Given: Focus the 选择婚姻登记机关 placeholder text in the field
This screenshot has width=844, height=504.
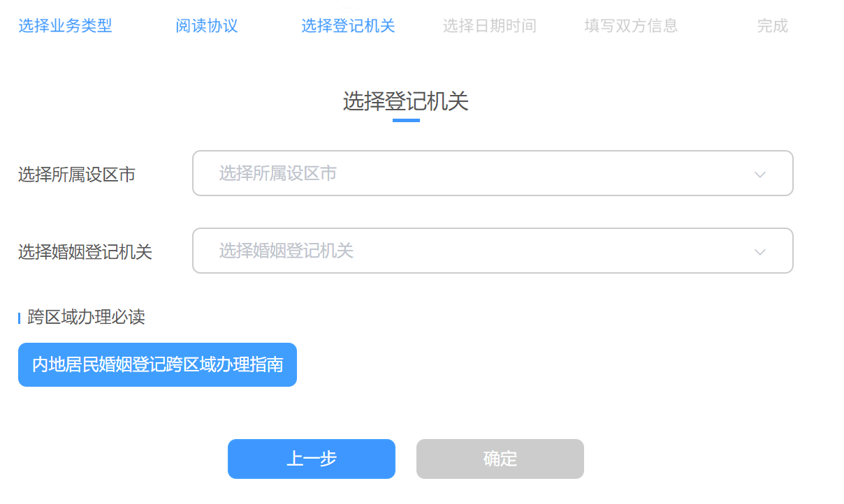Looking at the screenshot, I should coord(286,251).
